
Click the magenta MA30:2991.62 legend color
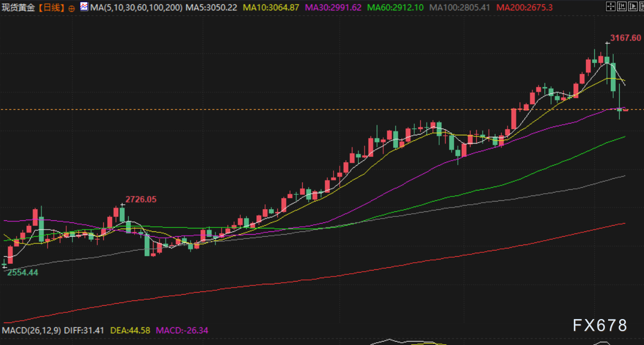click(333, 8)
